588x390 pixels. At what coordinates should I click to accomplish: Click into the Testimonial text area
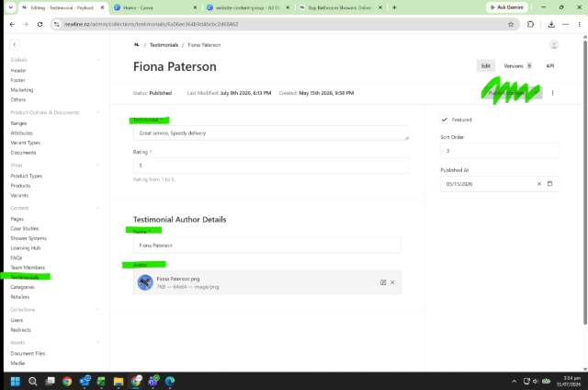tap(271, 132)
